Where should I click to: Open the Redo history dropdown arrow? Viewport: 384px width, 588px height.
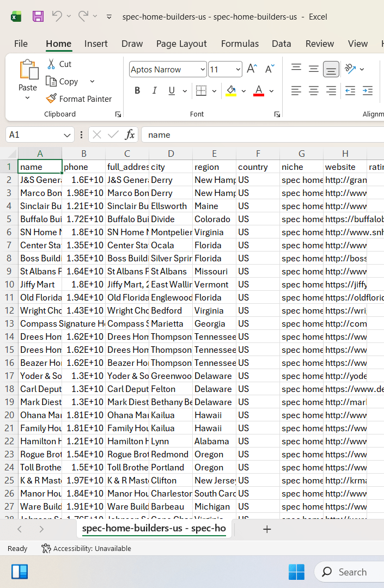(95, 16)
